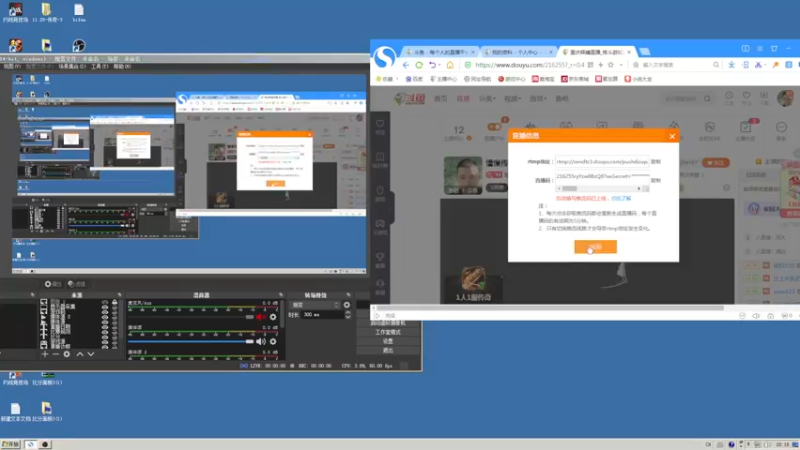Image resolution: width=800 pixels, height=450 pixels.
Task: Click OBS 设置 button
Action: coord(388,341)
